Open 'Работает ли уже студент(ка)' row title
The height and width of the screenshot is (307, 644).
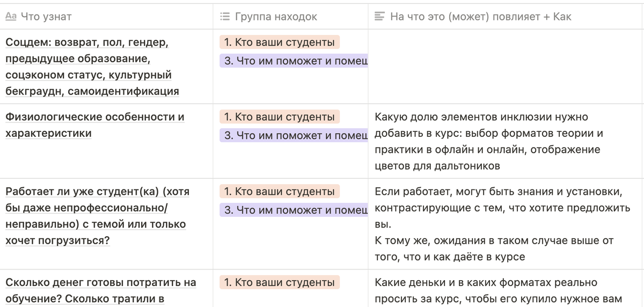point(97,216)
